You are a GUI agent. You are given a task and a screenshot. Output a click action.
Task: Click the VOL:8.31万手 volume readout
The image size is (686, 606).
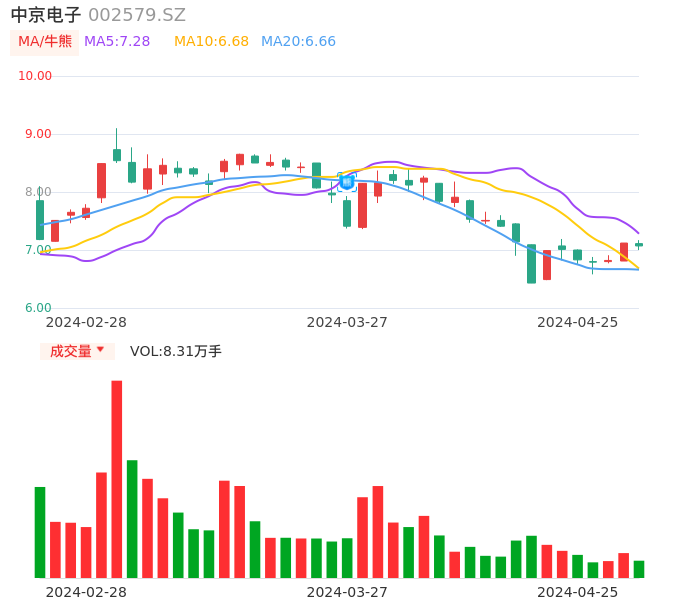176,351
